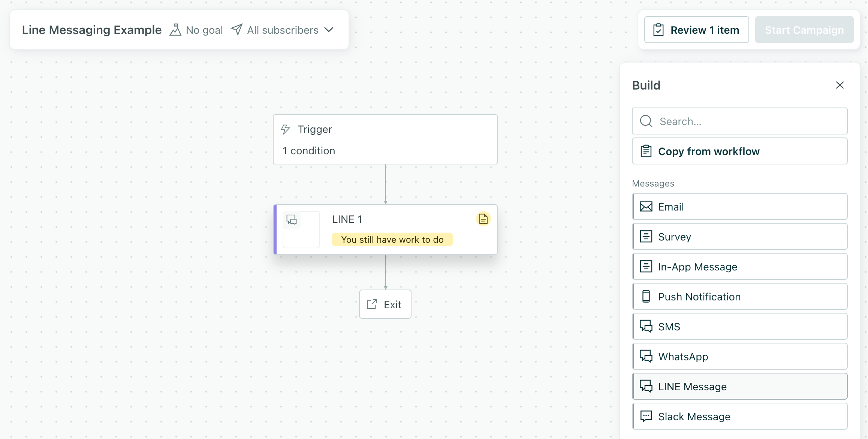This screenshot has height=439, width=868.
Task: Select the LINE Message item
Action: [739, 386]
